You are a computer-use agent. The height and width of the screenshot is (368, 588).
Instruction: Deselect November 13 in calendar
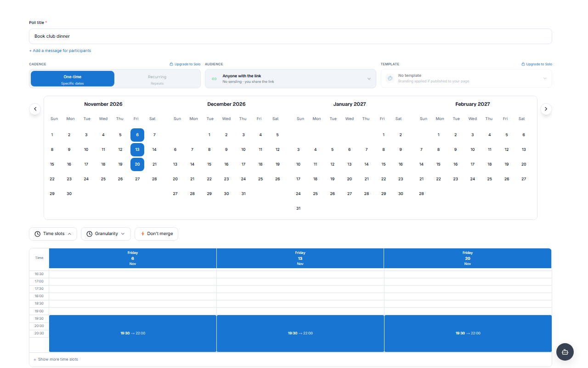tap(137, 149)
